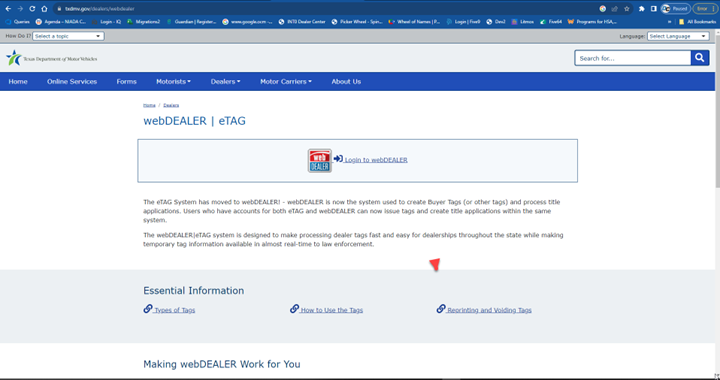The image size is (720, 380).
Task: Open the Five64 bookmark
Action: click(x=551, y=22)
